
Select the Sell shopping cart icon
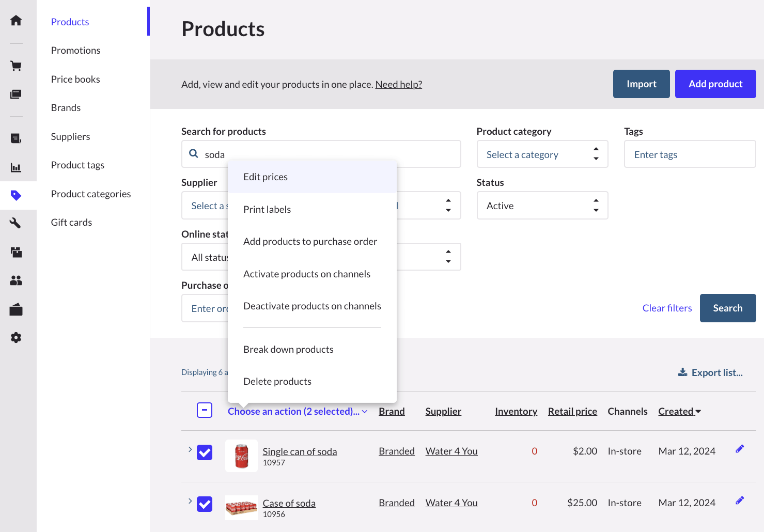15,66
